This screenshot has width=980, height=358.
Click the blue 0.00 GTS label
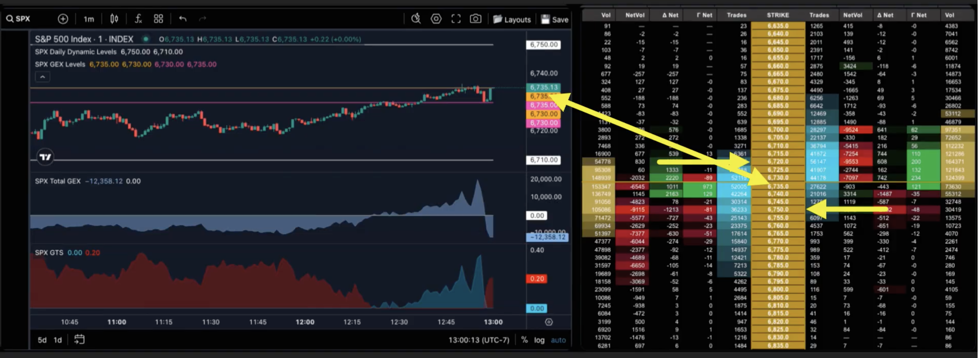pyautogui.click(x=537, y=308)
